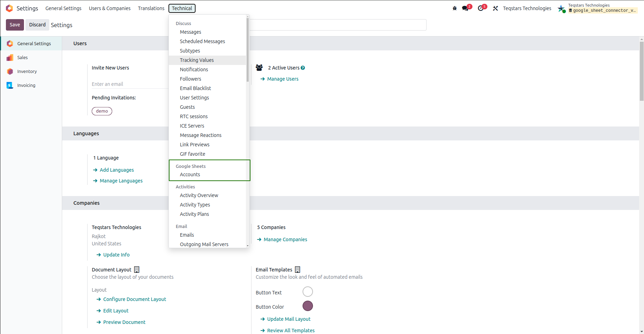Click the Configure Document Layout link
This screenshot has width=644, height=334.
click(131, 299)
